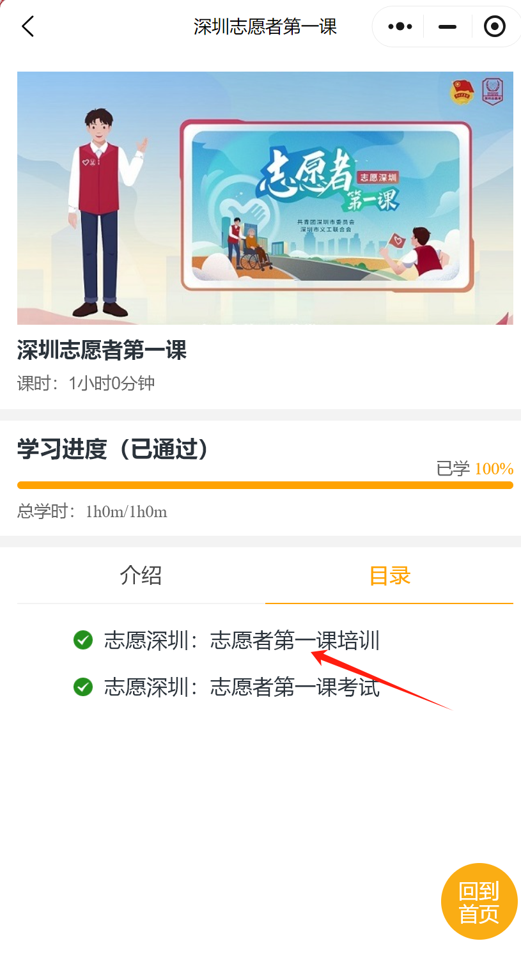Select the 目录 tab

(390, 575)
